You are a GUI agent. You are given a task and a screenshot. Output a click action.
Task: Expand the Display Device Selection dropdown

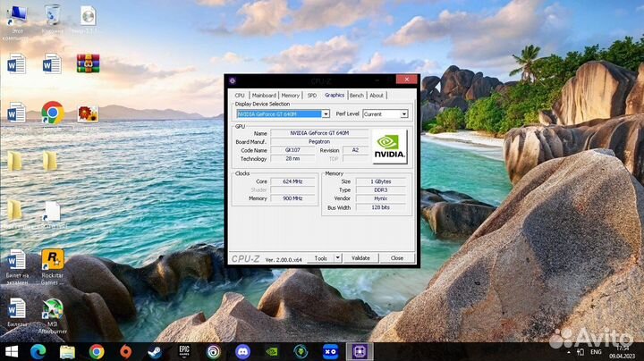pyautogui.click(x=326, y=113)
